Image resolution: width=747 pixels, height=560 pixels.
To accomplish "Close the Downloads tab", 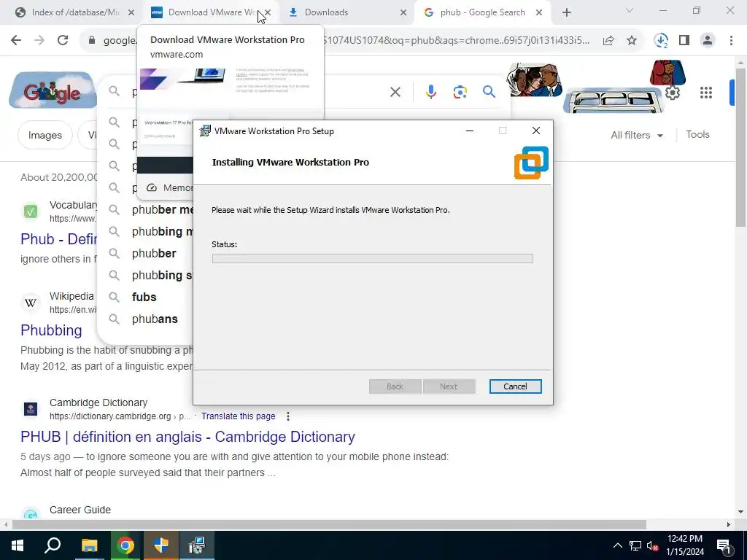I will 403,12.
